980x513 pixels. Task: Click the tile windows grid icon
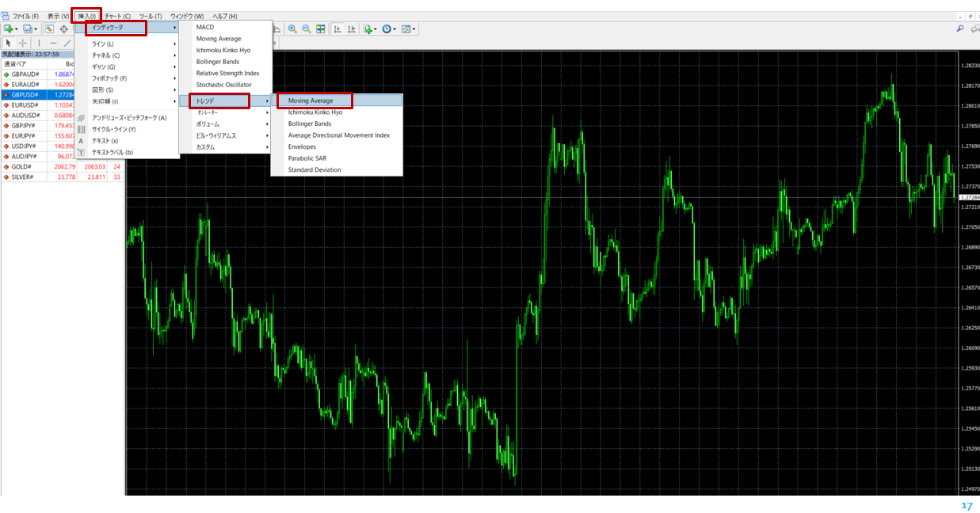click(321, 29)
